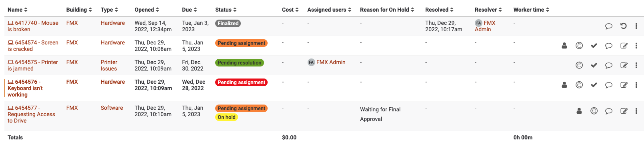This screenshot has height=145, width=644.
Task: Open more options for Requesting Access row
Action: point(636,111)
